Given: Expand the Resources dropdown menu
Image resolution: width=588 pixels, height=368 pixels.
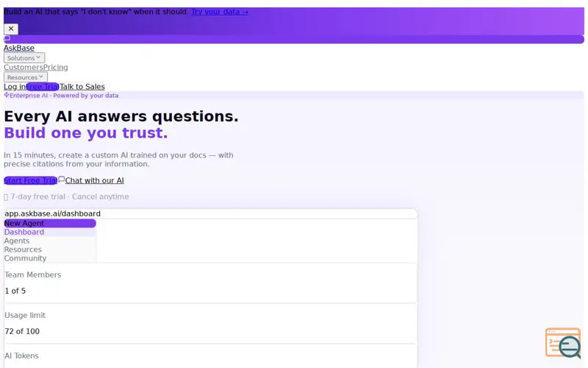Looking at the screenshot, I should (x=26, y=77).
